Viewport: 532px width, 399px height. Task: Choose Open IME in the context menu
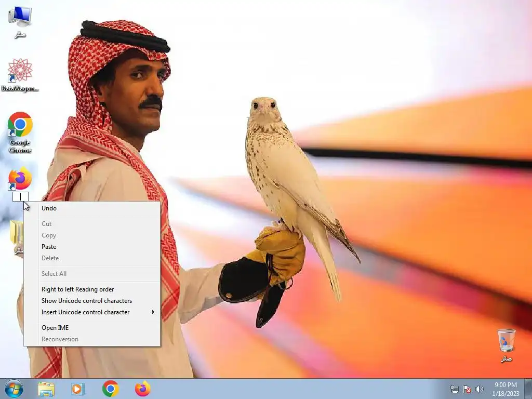92,328
